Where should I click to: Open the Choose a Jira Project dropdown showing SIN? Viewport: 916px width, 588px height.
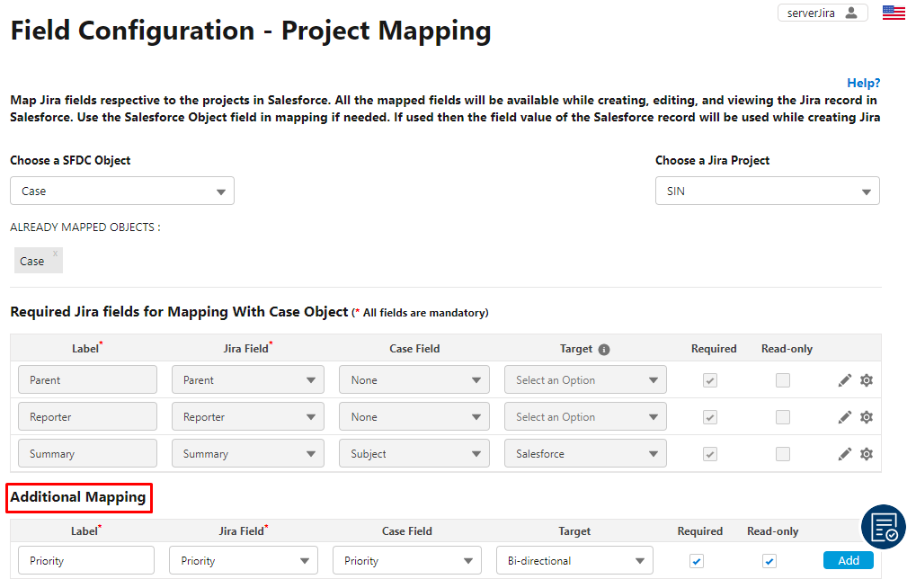pyautogui.click(x=767, y=191)
